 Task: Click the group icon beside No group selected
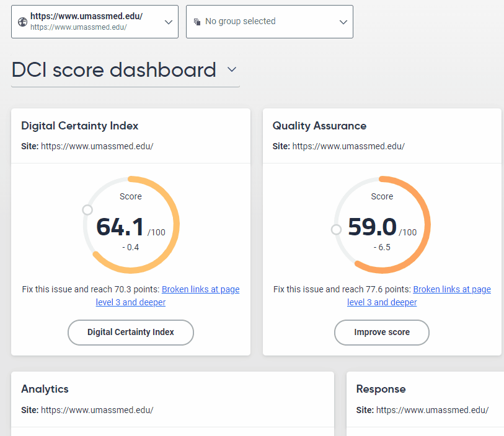coord(197,22)
